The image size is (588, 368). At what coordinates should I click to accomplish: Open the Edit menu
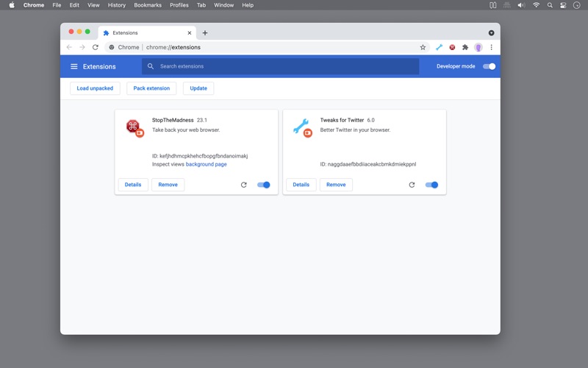74,5
